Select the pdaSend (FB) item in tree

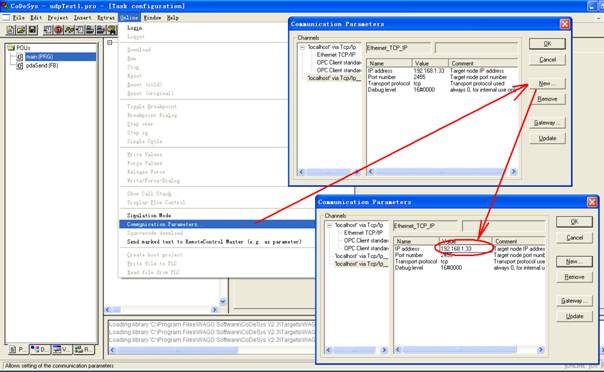42,66
